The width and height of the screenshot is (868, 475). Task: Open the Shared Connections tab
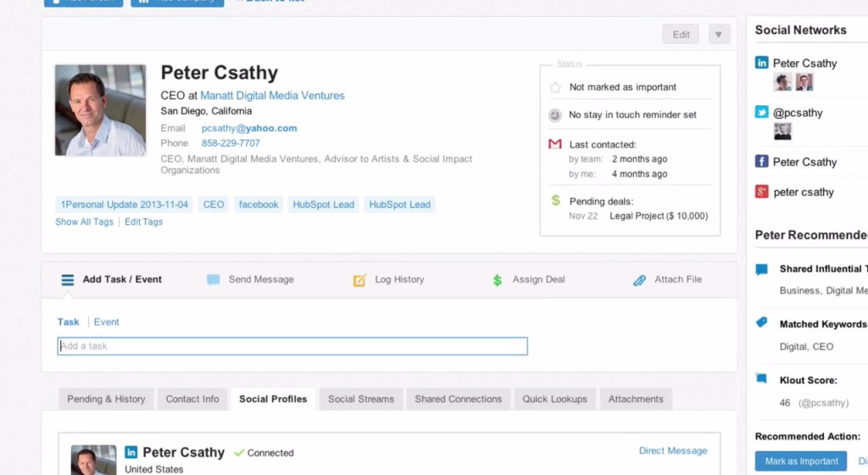click(458, 400)
